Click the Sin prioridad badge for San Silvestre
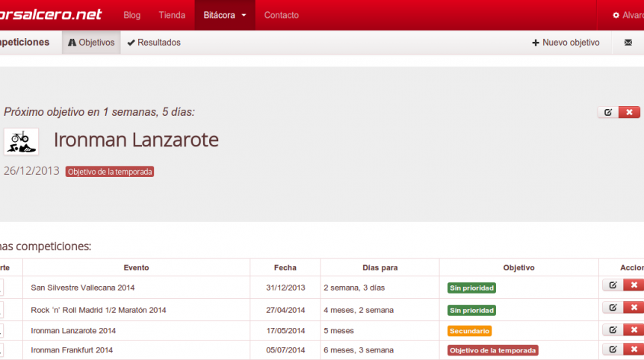 tap(471, 288)
